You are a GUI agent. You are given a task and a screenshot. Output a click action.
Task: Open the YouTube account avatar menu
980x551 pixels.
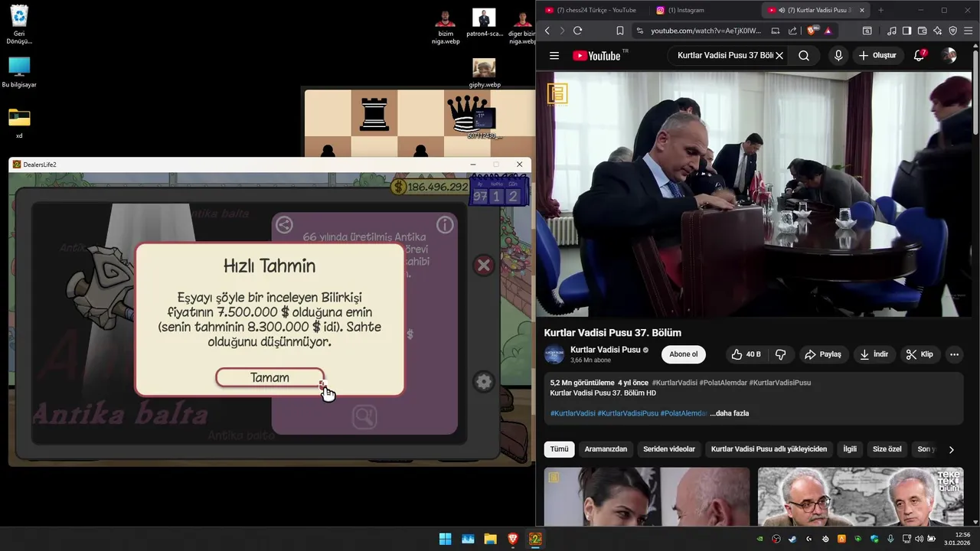coord(949,56)
